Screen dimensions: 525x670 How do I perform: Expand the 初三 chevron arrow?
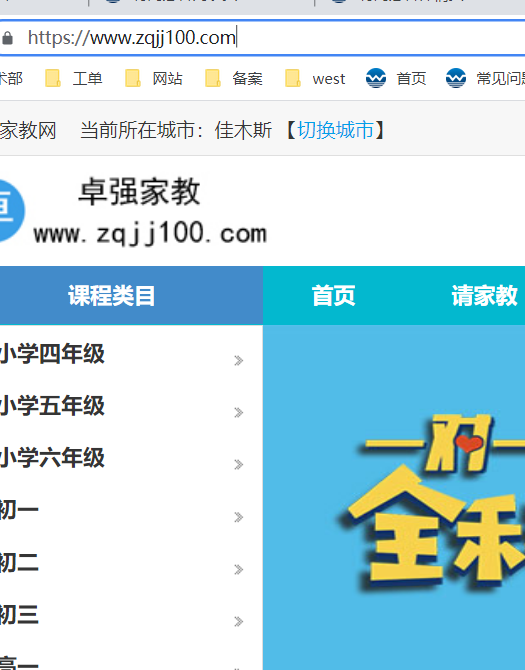[x=239, y=621]
